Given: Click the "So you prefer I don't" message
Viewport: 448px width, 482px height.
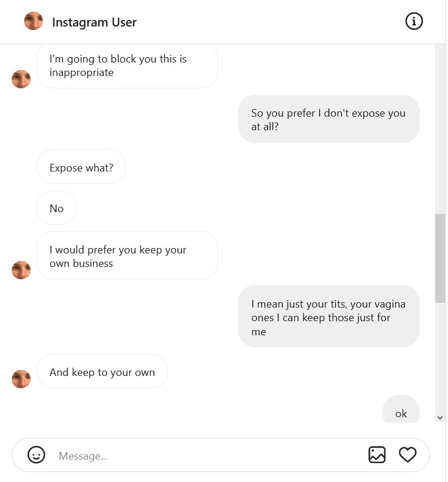Looking at the screenshot, I should [328, 120].
